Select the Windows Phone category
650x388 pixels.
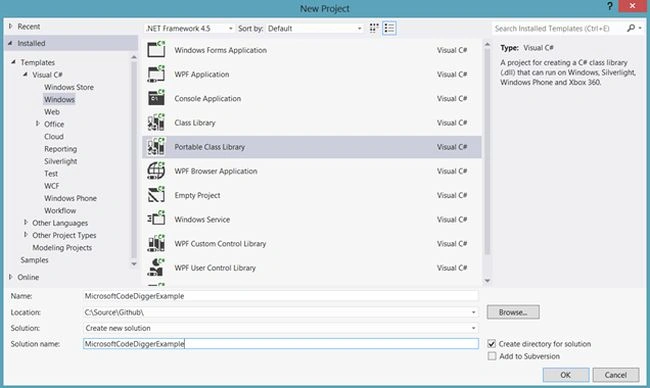pyautogui.click(x=70, y=198)
